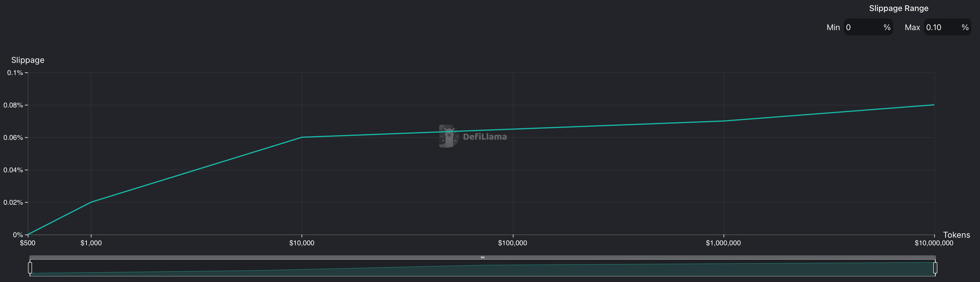Click the Max label text
Image resolution: width=980 pixels, height=282 pixels.
click(912, 28)
